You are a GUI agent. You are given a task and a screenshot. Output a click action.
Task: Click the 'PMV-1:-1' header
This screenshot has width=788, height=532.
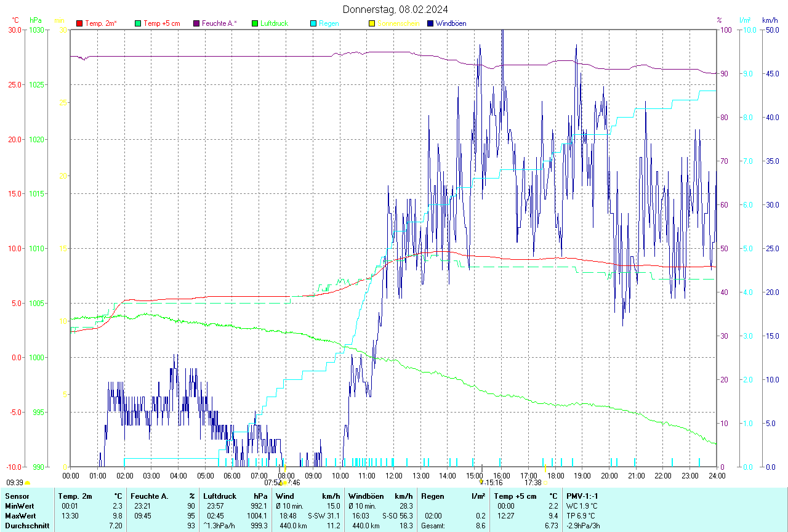coord(582,496)
